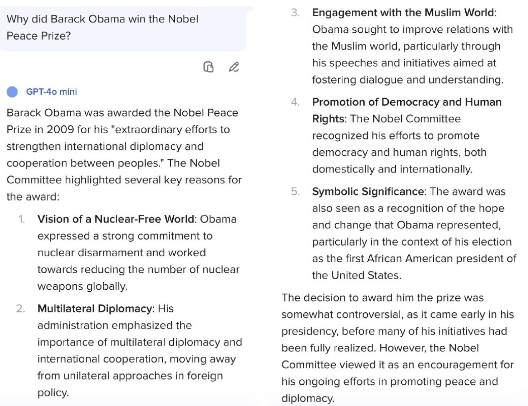Click the closing paragraph about the controversial decision
The height and width of the screenshot is (406, 528).
[398, 348]
